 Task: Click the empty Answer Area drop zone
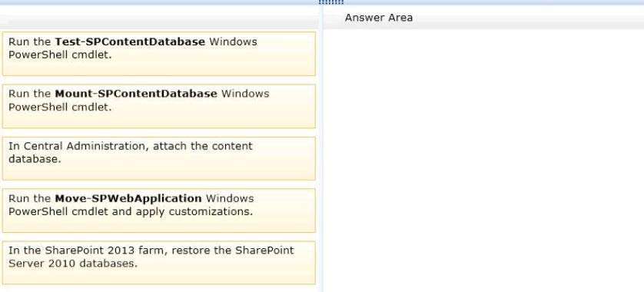click(x=484, y=160)
